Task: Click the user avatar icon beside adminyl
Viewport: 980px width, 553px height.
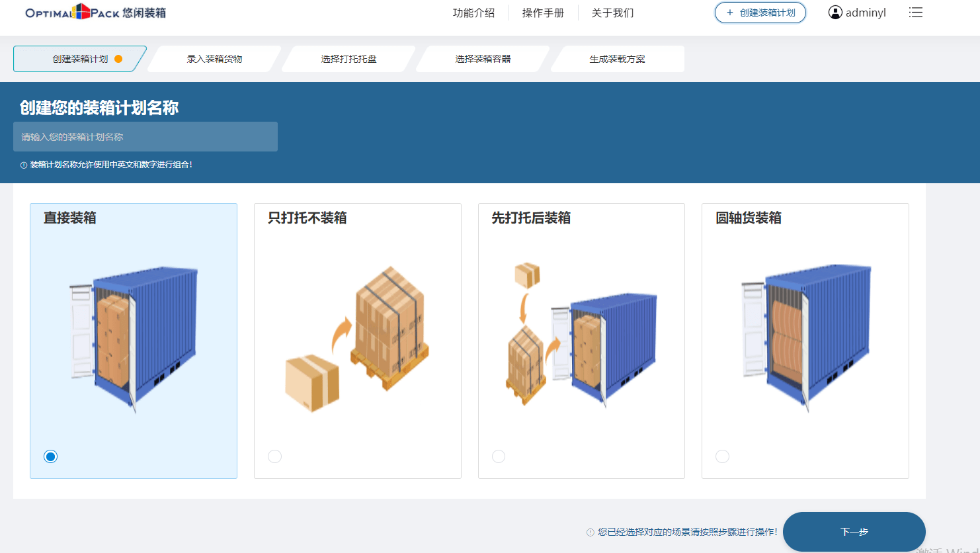Action: coord(834,12)
